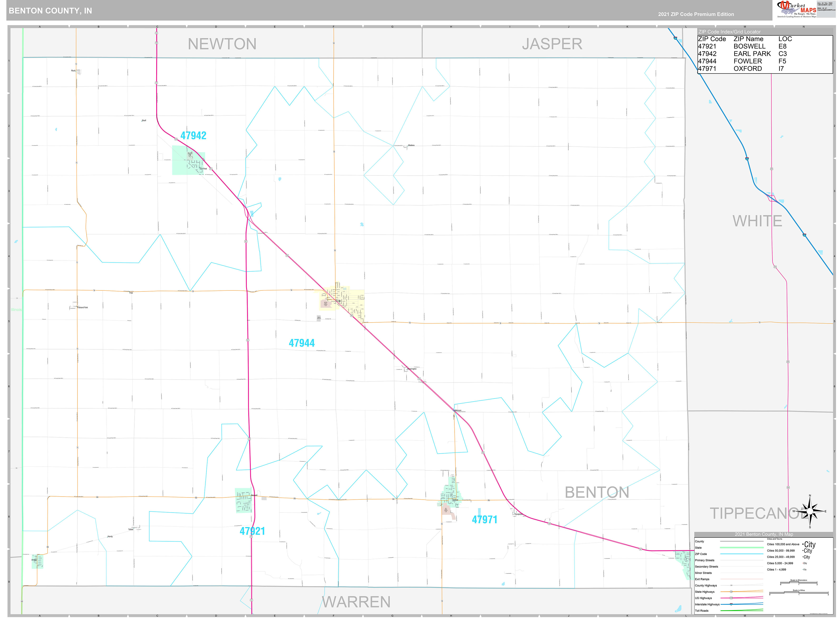840x618 pixels.
Task: Click the State Highways marker in legend
Action: click(731, 592)
